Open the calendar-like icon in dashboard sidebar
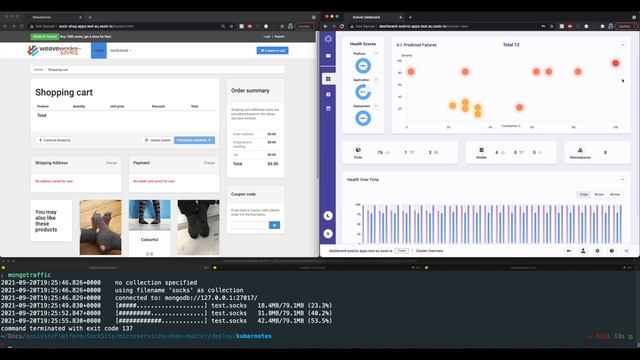This screenshot has width=640, height=360. pos(328,109)
